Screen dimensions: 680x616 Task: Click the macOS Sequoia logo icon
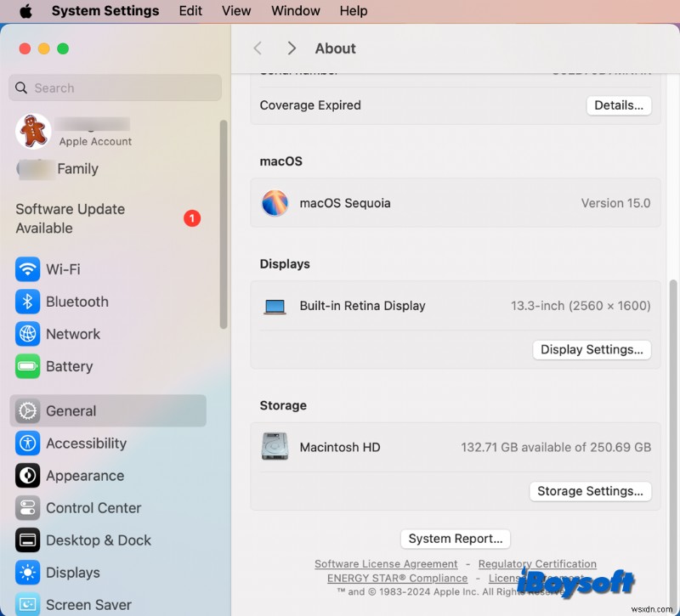pyautogui.click(x=275, y=203)
